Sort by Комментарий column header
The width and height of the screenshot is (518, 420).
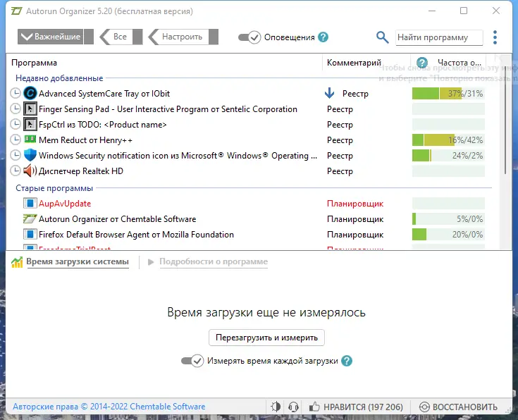coord(354,63)
